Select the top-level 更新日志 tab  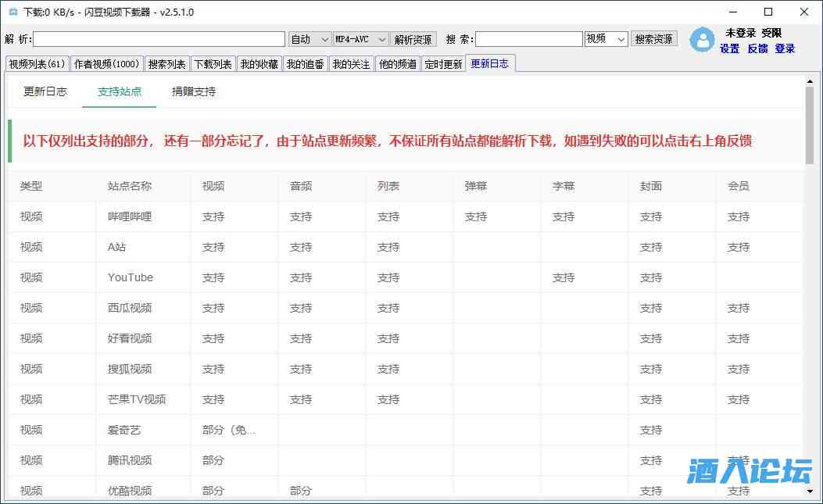coord(490,63)
